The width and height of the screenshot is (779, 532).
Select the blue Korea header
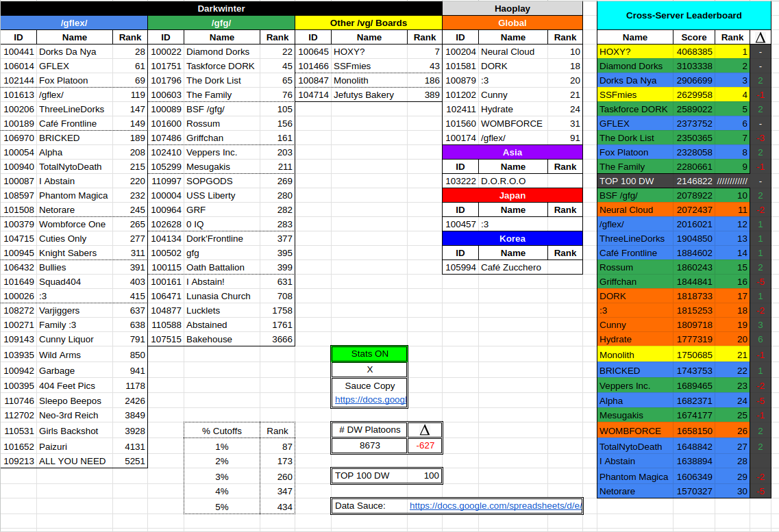pos(512,239)
